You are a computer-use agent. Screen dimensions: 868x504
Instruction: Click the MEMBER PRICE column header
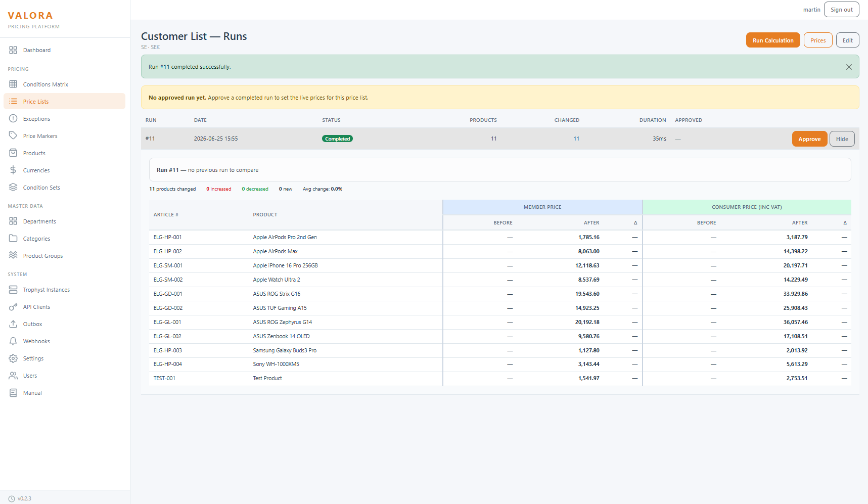coord(542,207)
